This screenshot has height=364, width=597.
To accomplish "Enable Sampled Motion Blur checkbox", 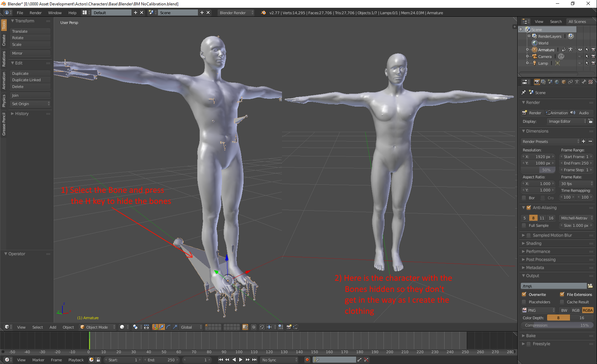I will point(529,235).
